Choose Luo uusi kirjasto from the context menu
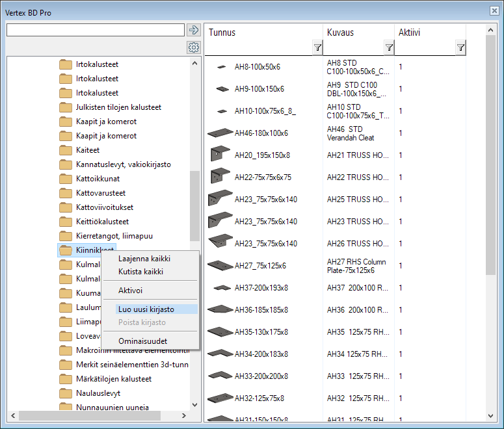This screenshot has height=429, width=504. 146,309
